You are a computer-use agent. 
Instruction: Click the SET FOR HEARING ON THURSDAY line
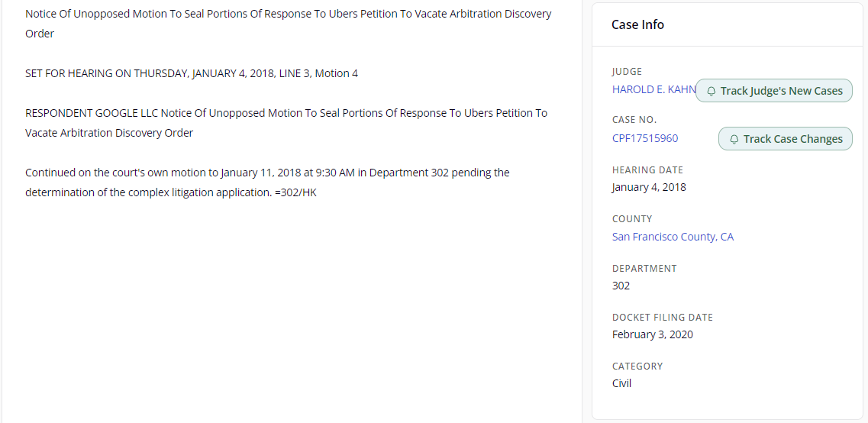point(191,73)
